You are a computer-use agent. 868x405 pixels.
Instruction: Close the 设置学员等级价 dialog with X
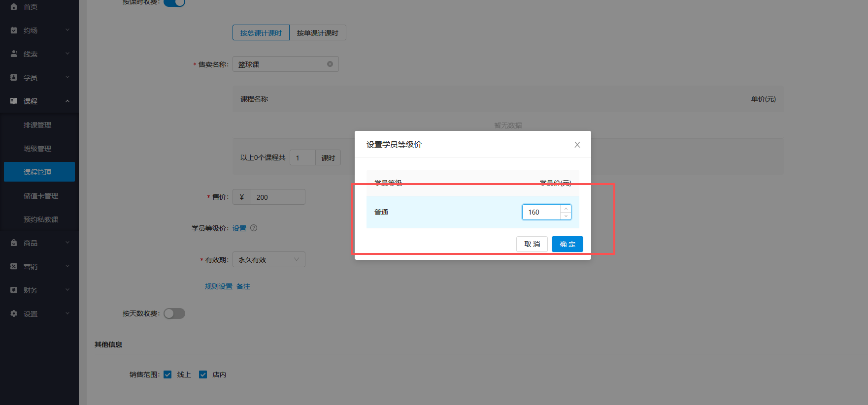[577, 145]
